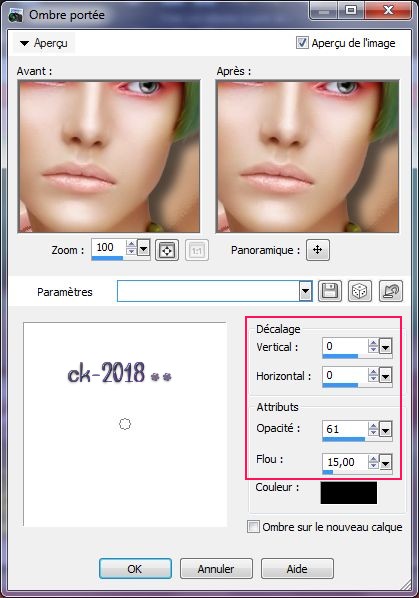Enable Ombre sur le nouveau calque
Viewport: 419px width, 598px height.
(x=253, y=527)
